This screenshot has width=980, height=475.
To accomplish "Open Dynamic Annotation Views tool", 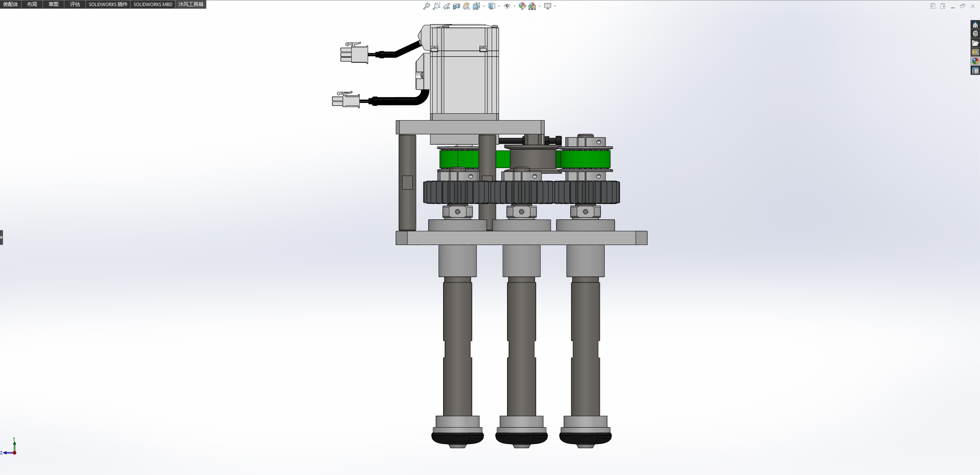I will click(x=466, y=6).
